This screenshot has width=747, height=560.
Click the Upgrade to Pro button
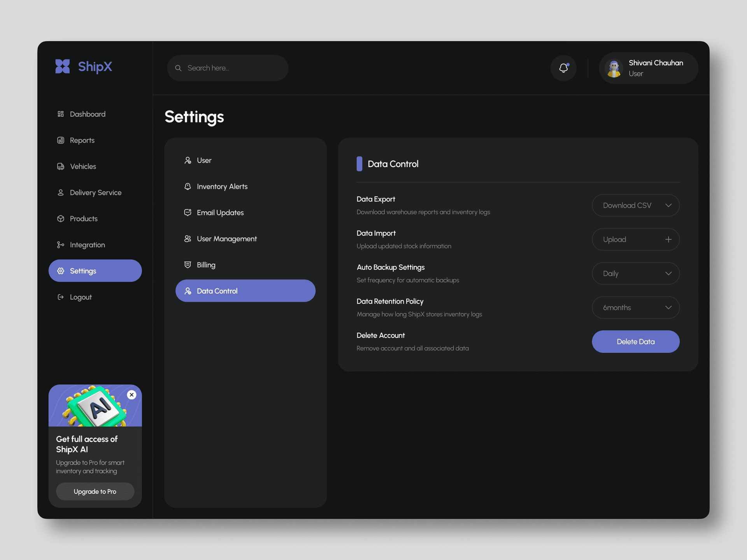click(x=95, y=492)
